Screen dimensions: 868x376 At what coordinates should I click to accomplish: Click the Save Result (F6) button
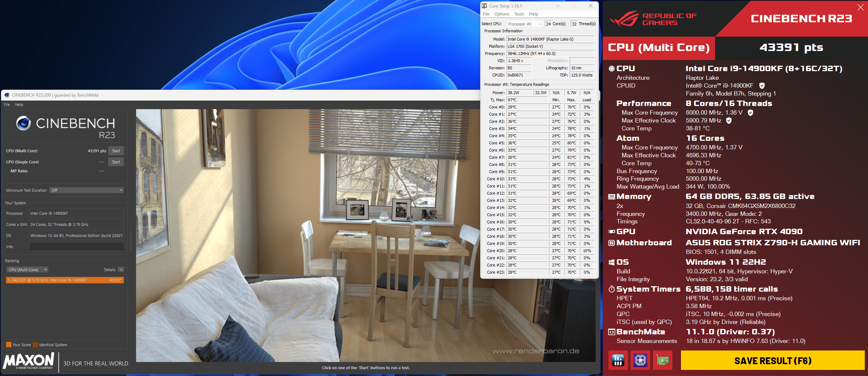tap(773, 361)
